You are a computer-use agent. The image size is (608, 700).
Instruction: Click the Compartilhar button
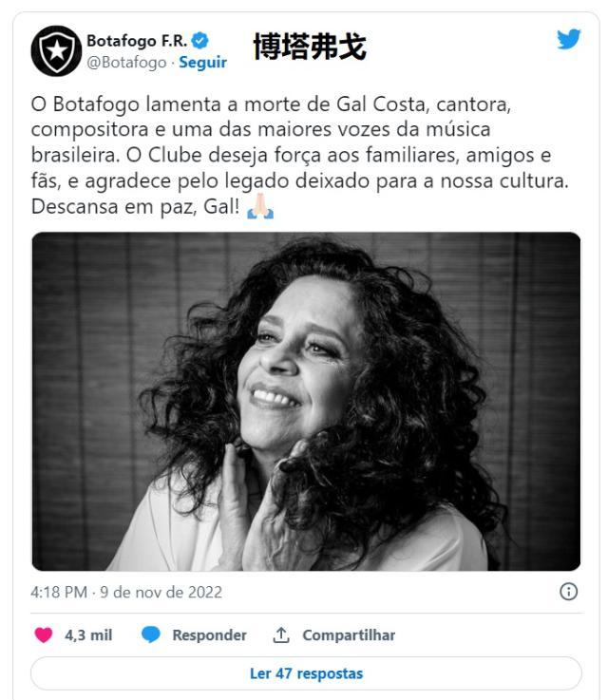click(x=349, y=634)
